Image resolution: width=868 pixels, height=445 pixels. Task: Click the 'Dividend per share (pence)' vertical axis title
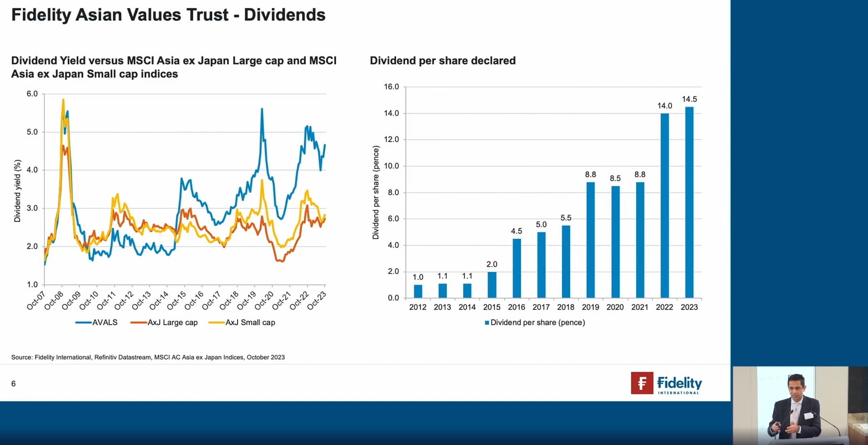tap(376, 193)
